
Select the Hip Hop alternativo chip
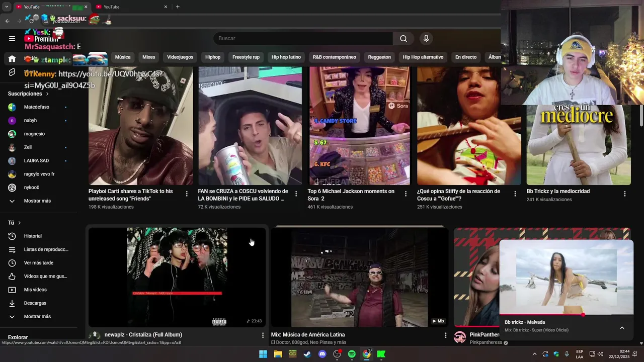(x=423, y=57)
